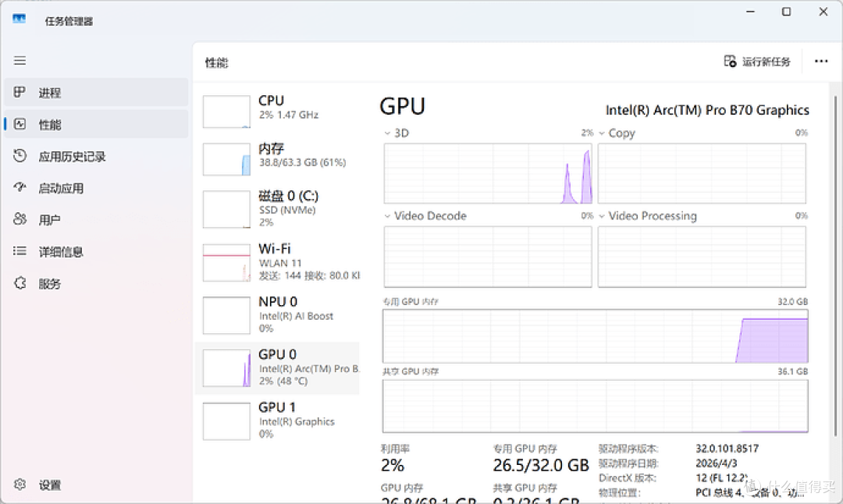Click the 共享 GPU 内存 usage graph
The image size is (843, 504).
(595, 406)
